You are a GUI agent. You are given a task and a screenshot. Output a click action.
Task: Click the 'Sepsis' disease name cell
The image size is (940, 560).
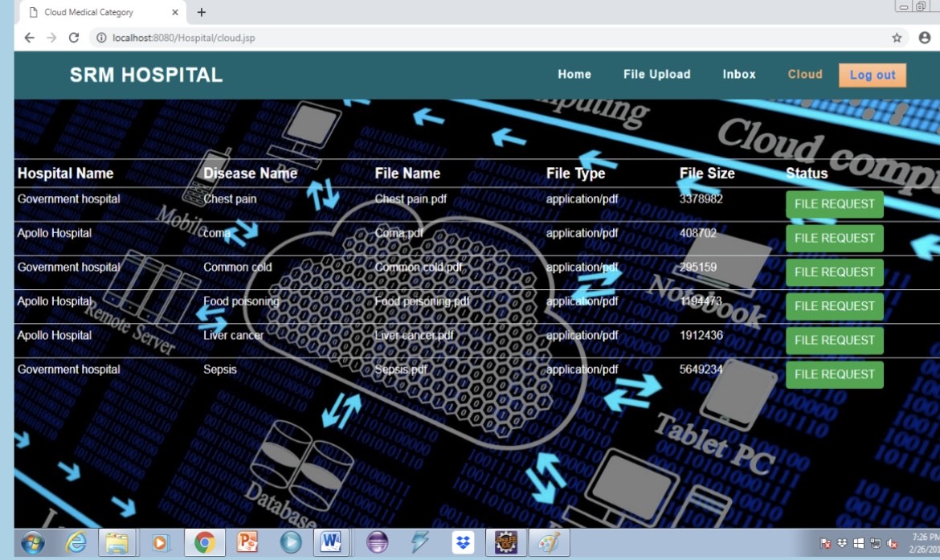(220, 370)
